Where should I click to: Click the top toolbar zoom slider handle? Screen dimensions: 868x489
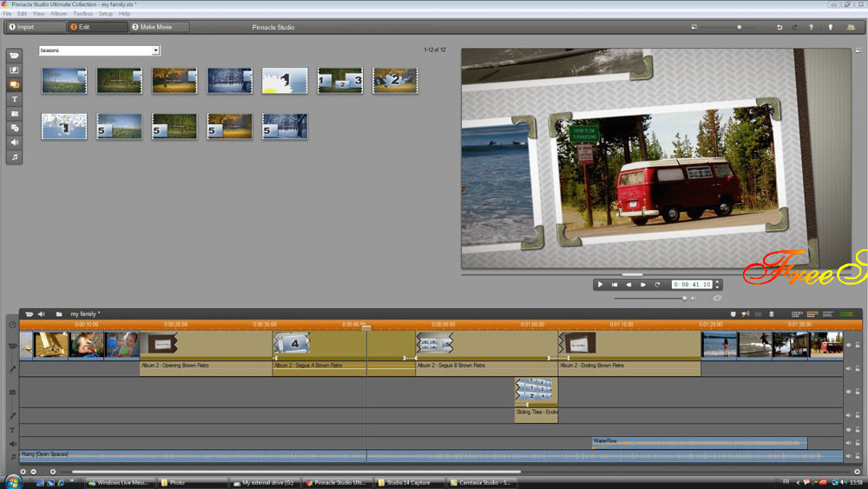click(x=740, y=27)
